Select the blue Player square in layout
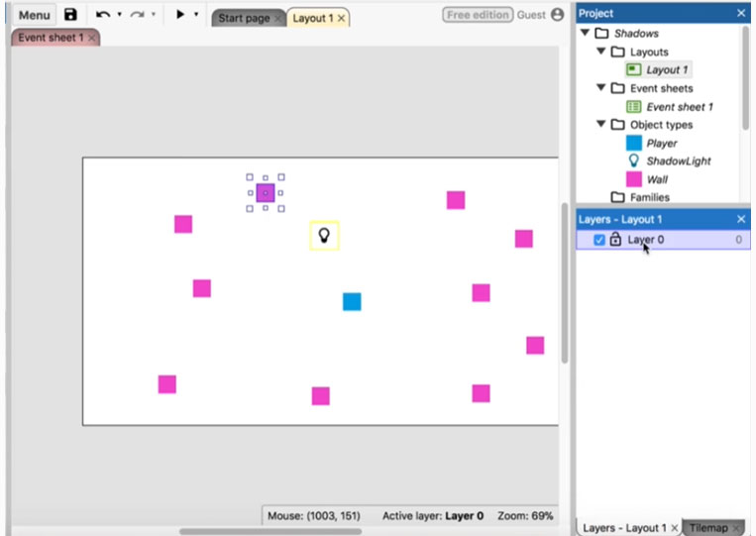The width and height of the screenshot is (756, 536). click(x=352, y=302)
